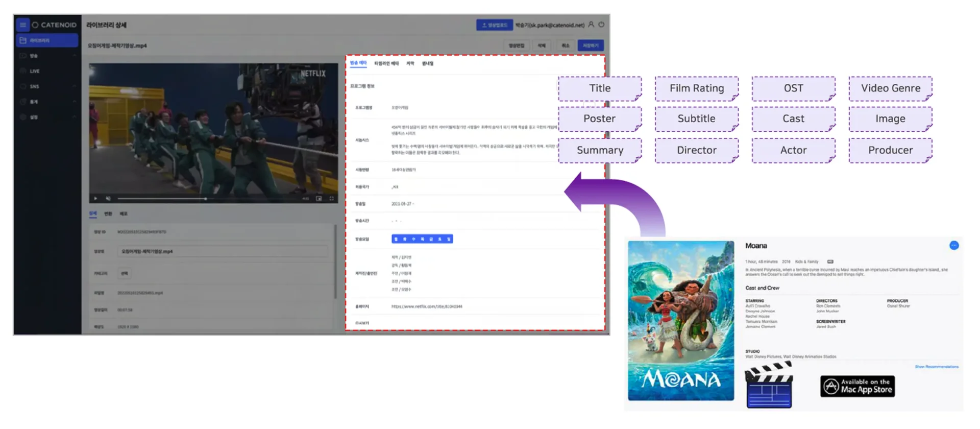Select the 방송 메타 tab
Image resolution: width=980 pixels, height=429 pixels.
pyautogui.click(x=358, y=63)
